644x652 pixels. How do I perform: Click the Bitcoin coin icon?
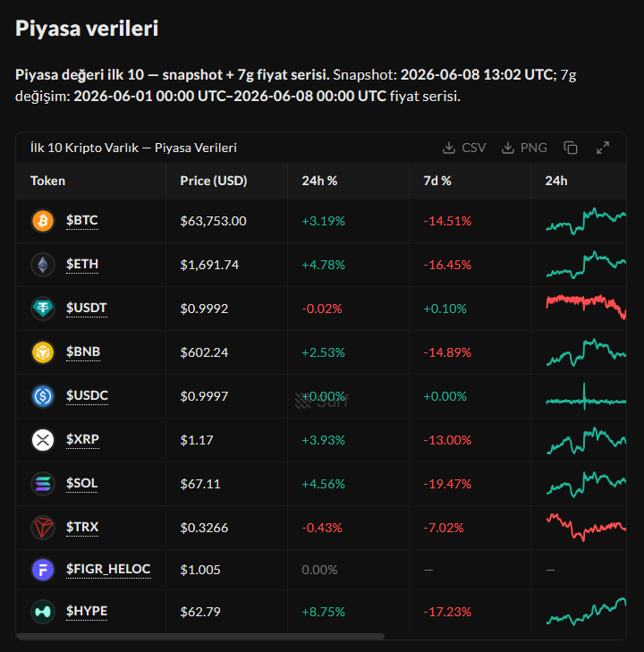(43, 220)
